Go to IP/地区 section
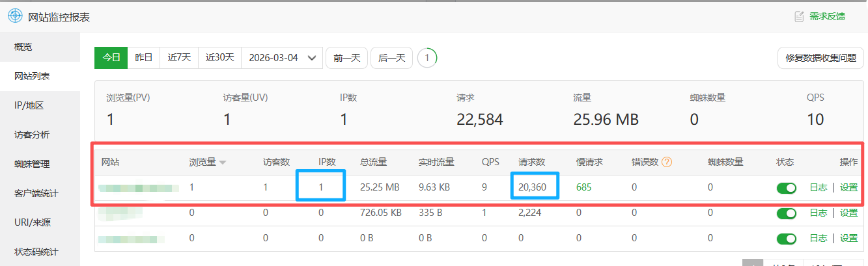The width and height of the screenshot is (868, 266). click(x=40, y=105)
